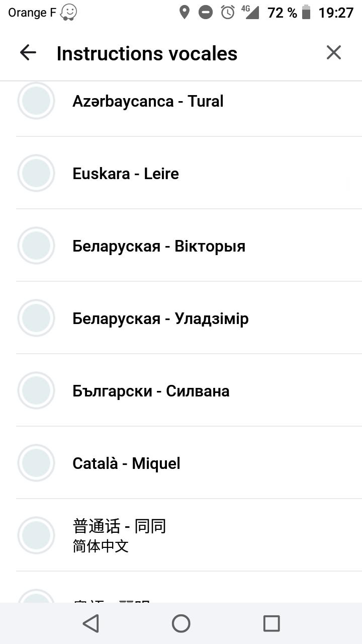Select the Беларуская - Уладзімір radio button
This screenshot has height=644, width=362.
(x=36, y=318)
